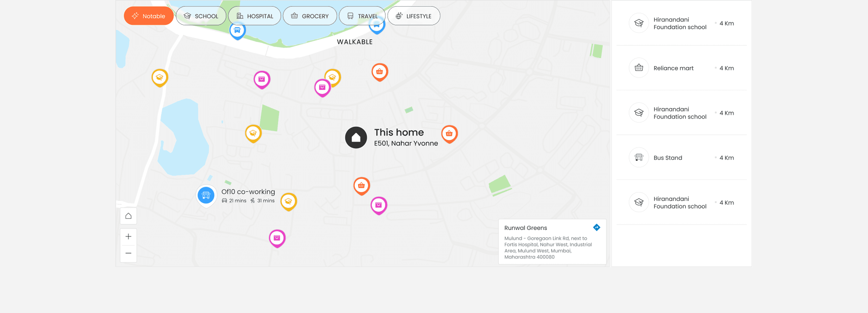Viewport: 868px width, 313px height.
Task: Click the home reset map button
Action: (128, 216)
